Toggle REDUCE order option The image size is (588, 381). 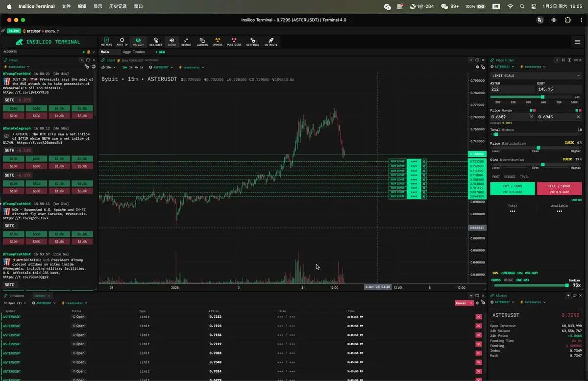(510, 177)
